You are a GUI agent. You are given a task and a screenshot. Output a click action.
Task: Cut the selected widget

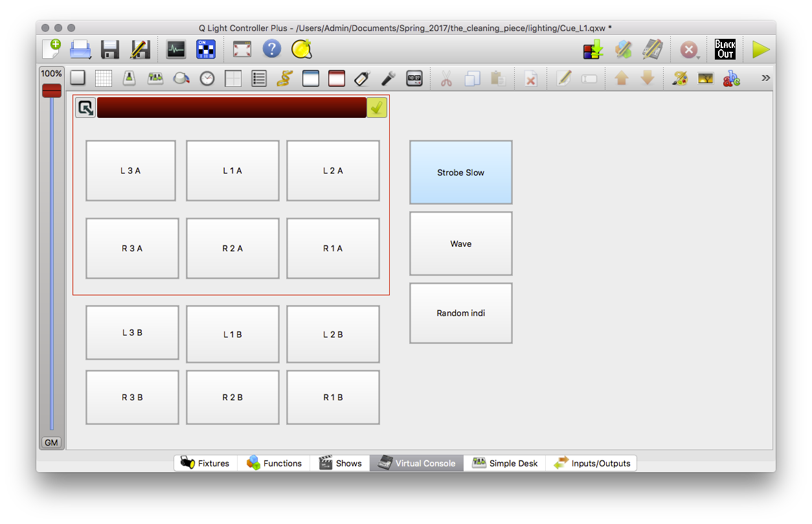[446, 78]
